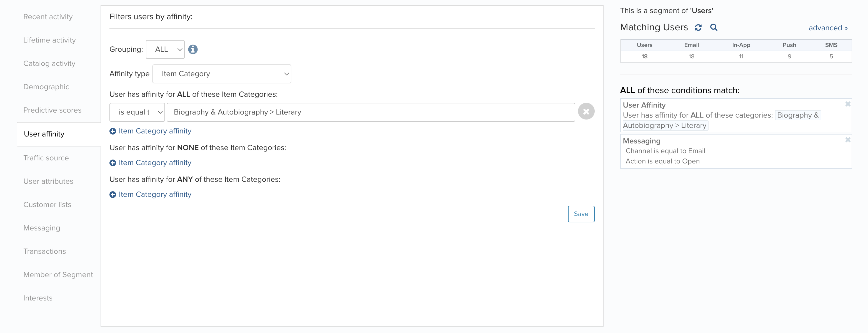This screenshot has width=868, height=333.
Task: Switch to Predictive scores tab
Action: point(52,110)
